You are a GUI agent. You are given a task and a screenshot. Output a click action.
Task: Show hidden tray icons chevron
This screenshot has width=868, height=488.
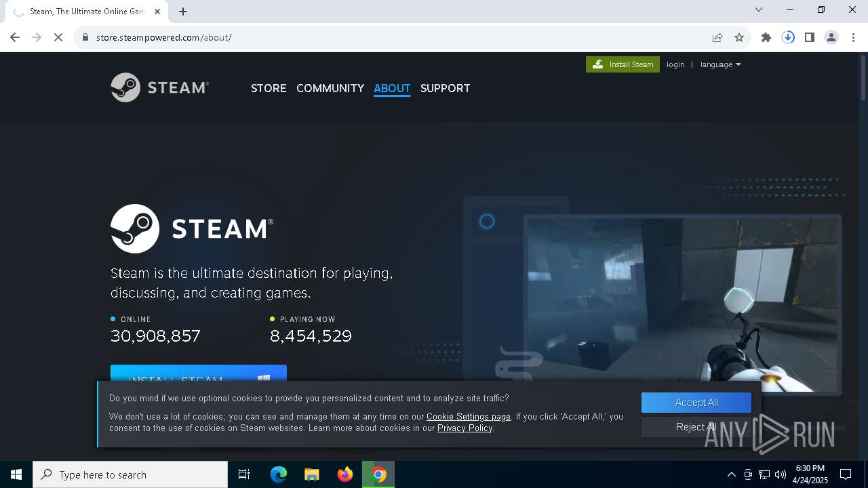pyautogui.click(x=731, y=474)
